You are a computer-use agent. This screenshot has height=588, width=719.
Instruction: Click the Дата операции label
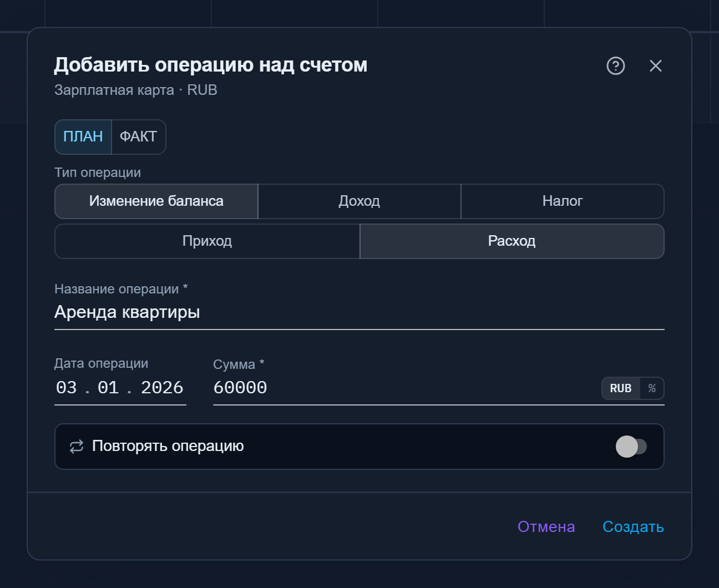[102, 363]
